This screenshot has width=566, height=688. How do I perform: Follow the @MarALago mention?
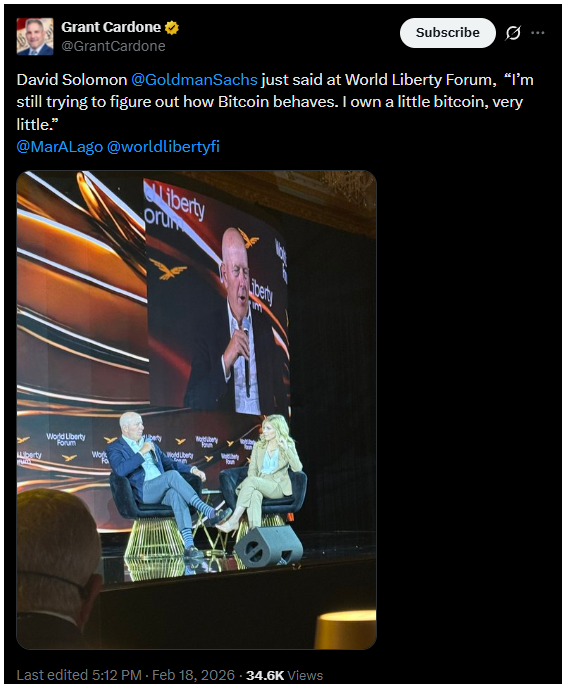pos(60,147)
